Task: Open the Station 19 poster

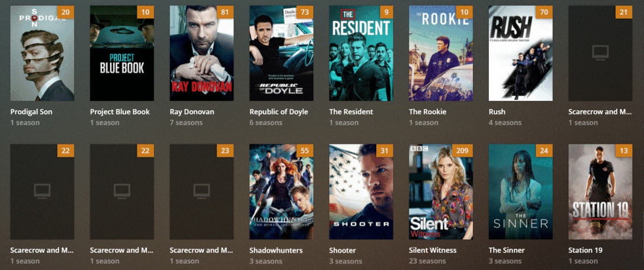Action: click(600, 192)
